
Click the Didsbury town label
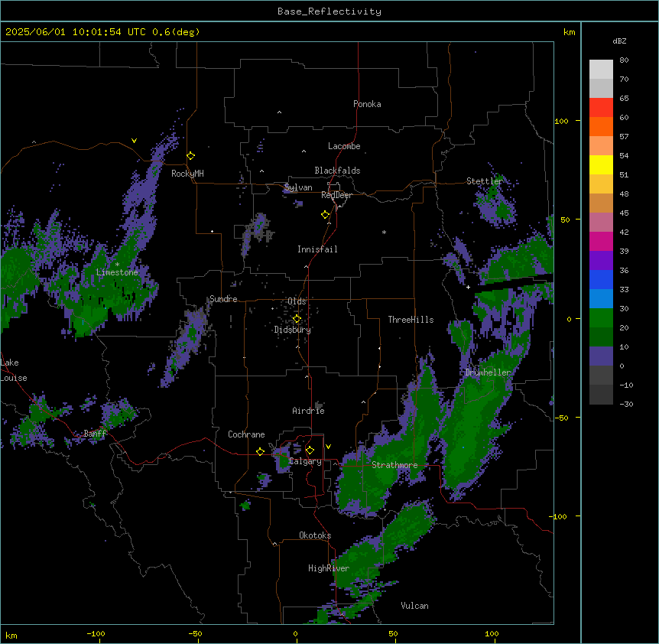[x=293, y=330]
